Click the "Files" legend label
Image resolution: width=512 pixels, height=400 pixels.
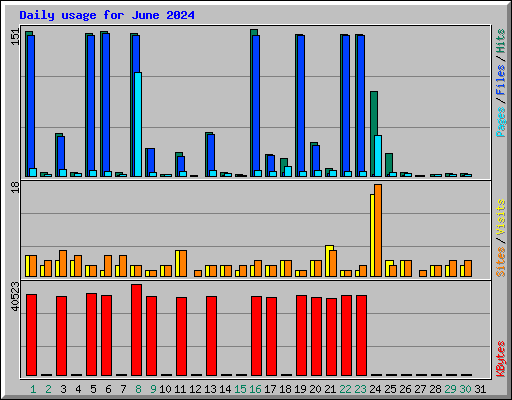click(500, 80)
